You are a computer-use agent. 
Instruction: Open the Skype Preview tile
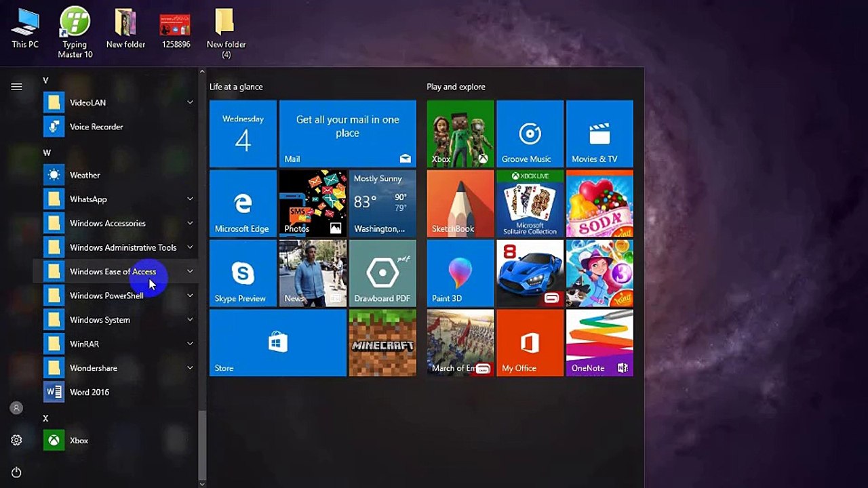click(243, 273)
